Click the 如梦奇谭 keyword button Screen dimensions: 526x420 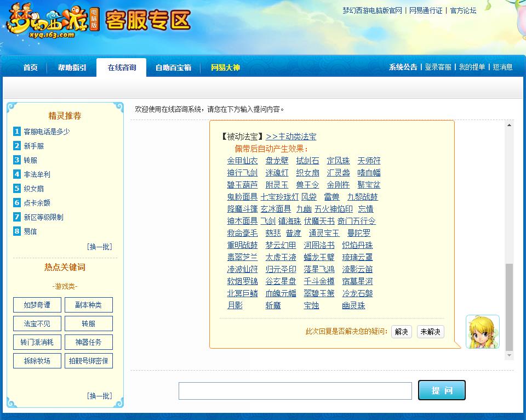pyautogui.click(x=37, y=305)
